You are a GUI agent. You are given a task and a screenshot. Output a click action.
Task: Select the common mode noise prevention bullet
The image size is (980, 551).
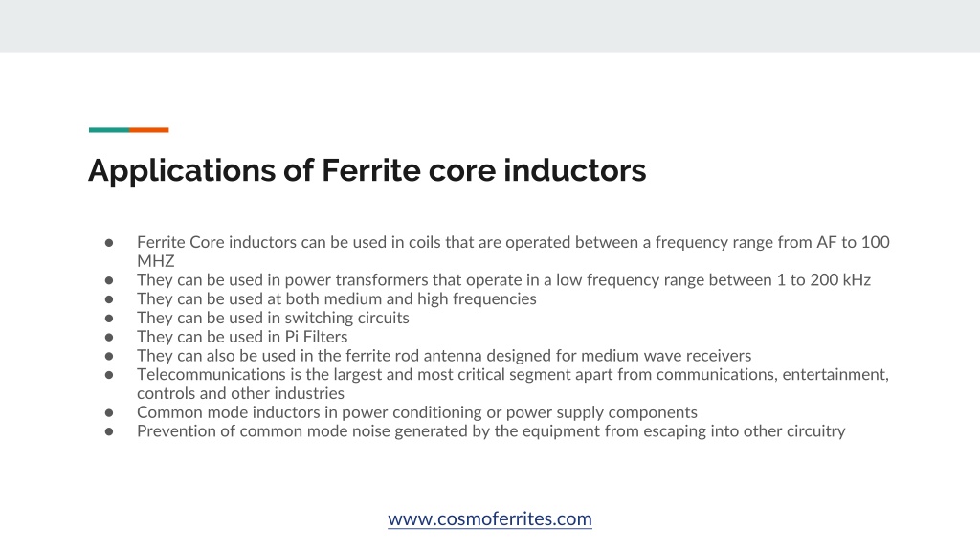pos(491,431)
